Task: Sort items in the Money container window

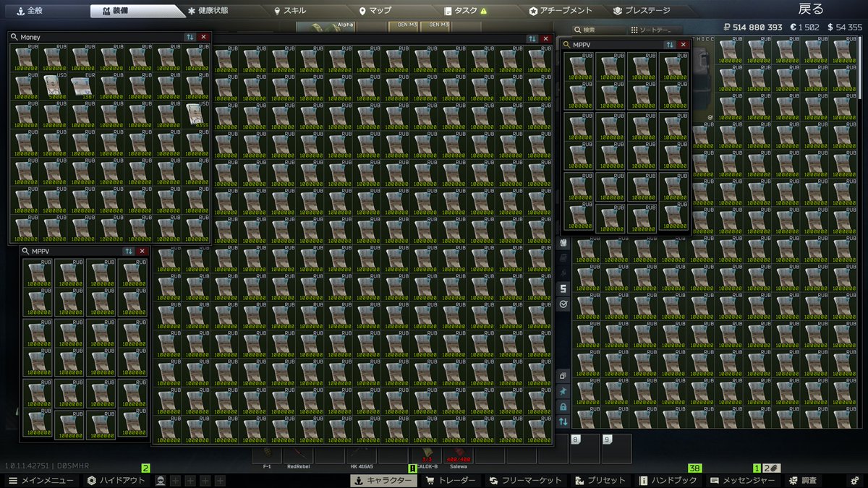Action: pyautogui.click(x=189, y=37)
